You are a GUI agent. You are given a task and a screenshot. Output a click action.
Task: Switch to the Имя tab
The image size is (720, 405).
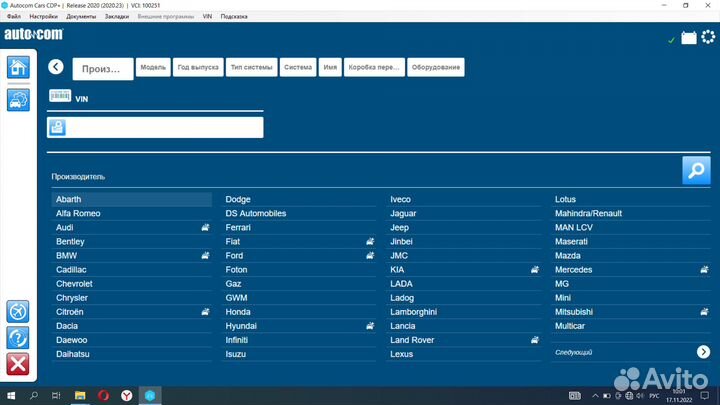pos(330,67)
